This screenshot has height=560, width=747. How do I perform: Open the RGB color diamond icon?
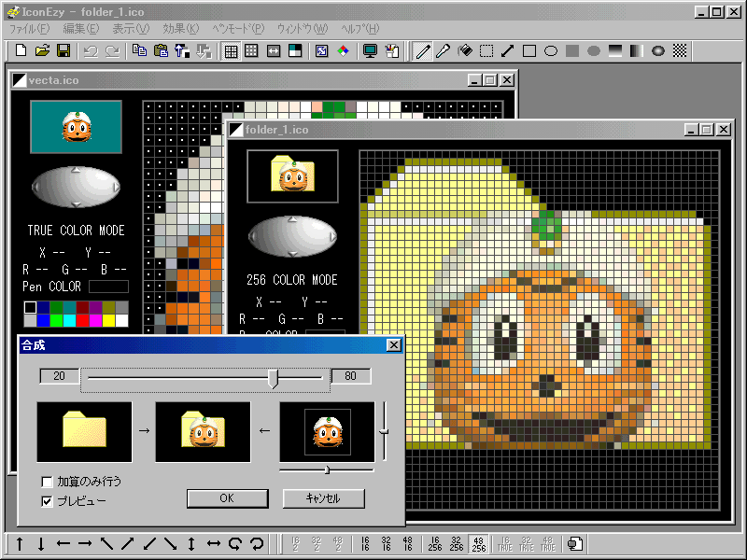point(343,51)
